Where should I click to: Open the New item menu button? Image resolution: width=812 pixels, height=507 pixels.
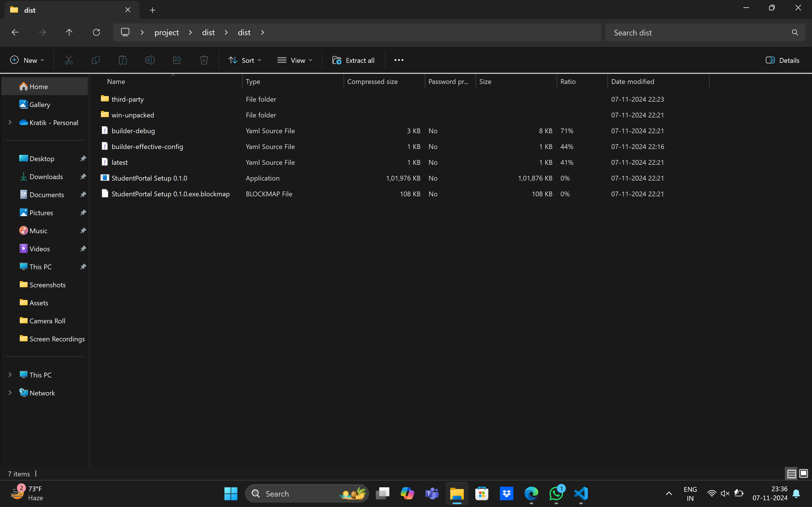click(x=27, y=60)
